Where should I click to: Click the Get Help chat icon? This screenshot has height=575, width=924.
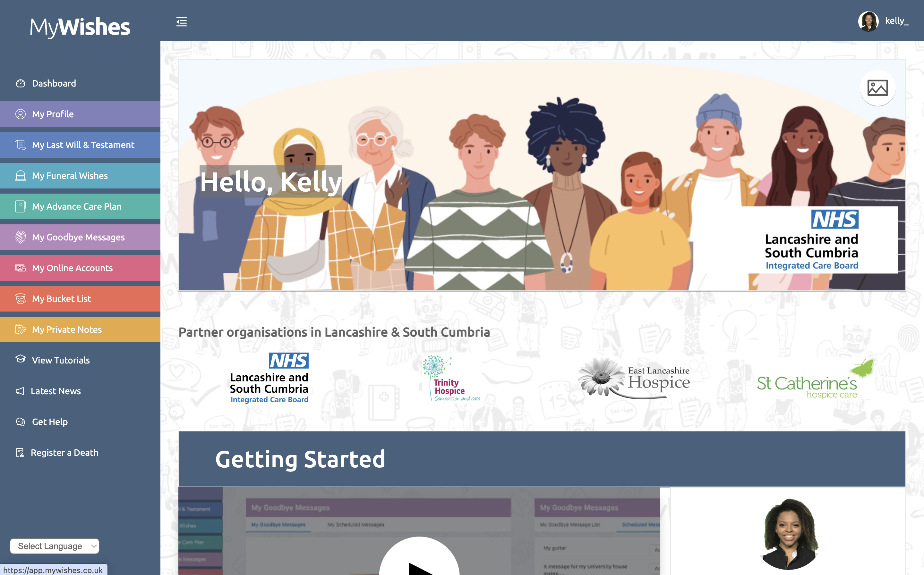[x=21, y=422]
